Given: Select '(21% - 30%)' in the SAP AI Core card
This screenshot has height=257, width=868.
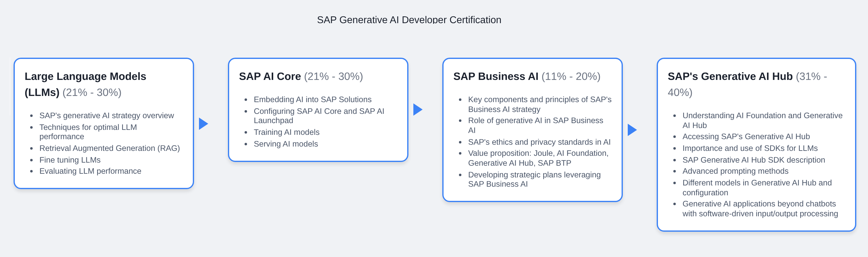Looking at the screenshot, I should [x=333, y=76].
